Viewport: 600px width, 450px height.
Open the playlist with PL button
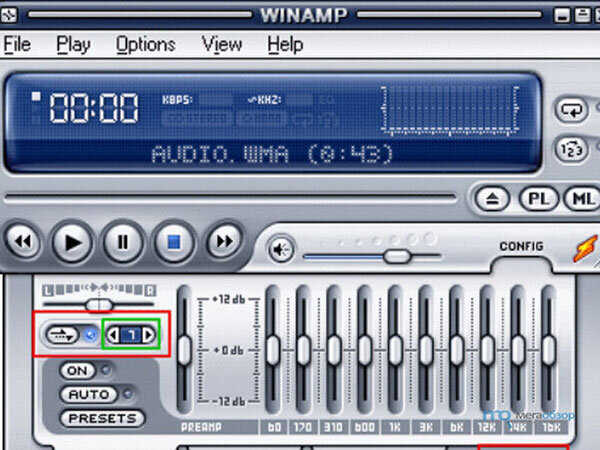tap(539, 199)
